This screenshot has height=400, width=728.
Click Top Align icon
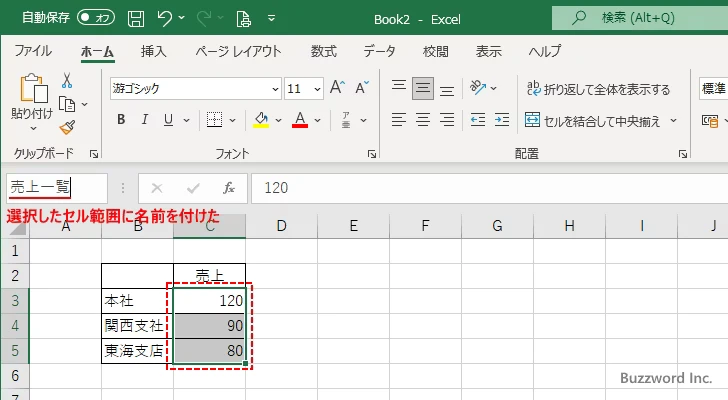click(399, 88)
